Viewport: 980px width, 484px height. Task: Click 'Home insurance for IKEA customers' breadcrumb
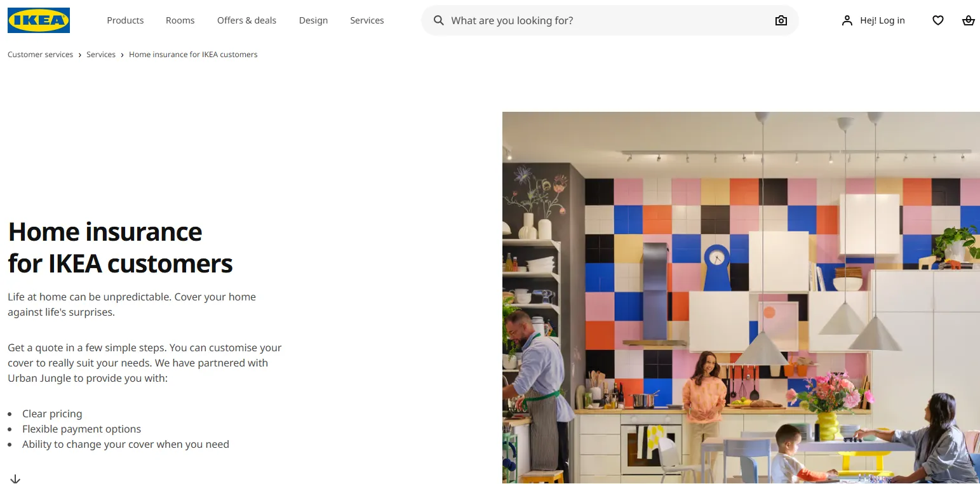coord(193,55)
